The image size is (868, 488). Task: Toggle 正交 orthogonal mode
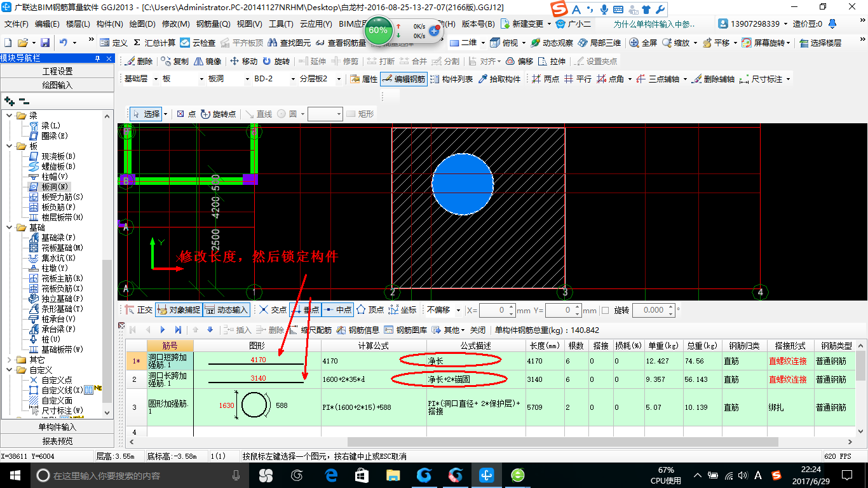point(139,310)
